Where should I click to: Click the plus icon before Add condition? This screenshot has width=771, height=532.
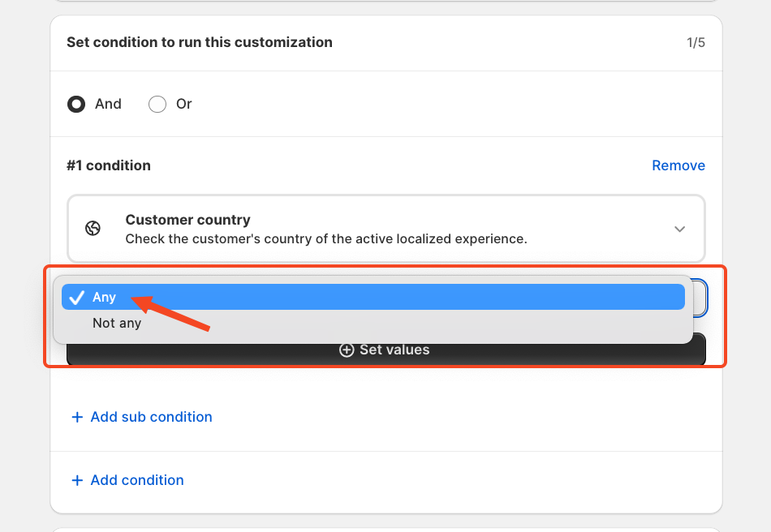tap(77, 480)
